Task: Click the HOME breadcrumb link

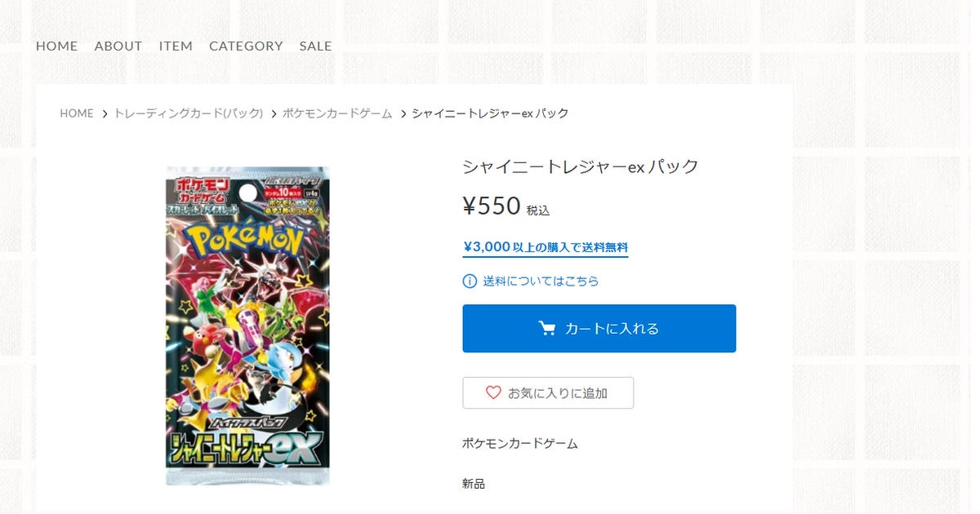Action: click(77, 113)
